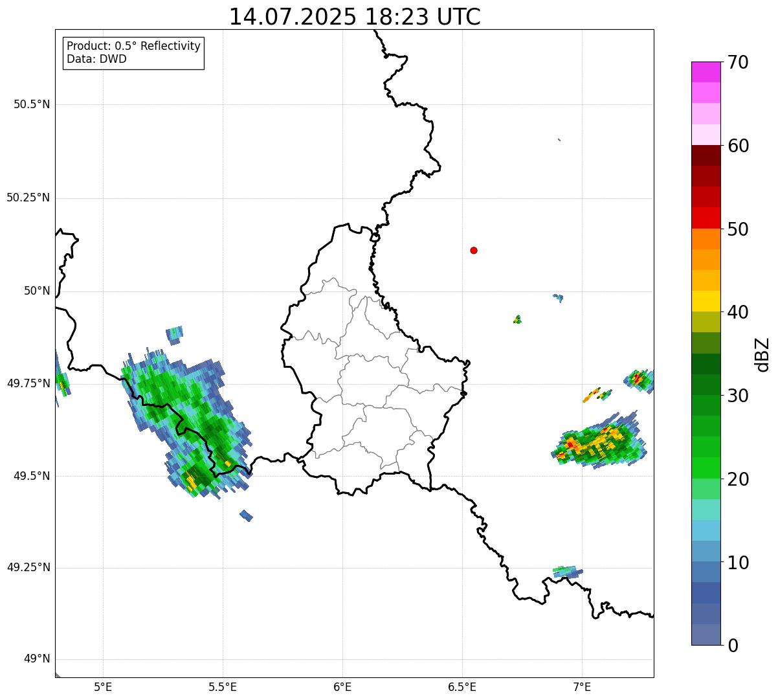Viewport: 778px width, 700px height.
Task: Click the thin orange echo near 7.05°E 49.7°N
Action: click(592, 394)
